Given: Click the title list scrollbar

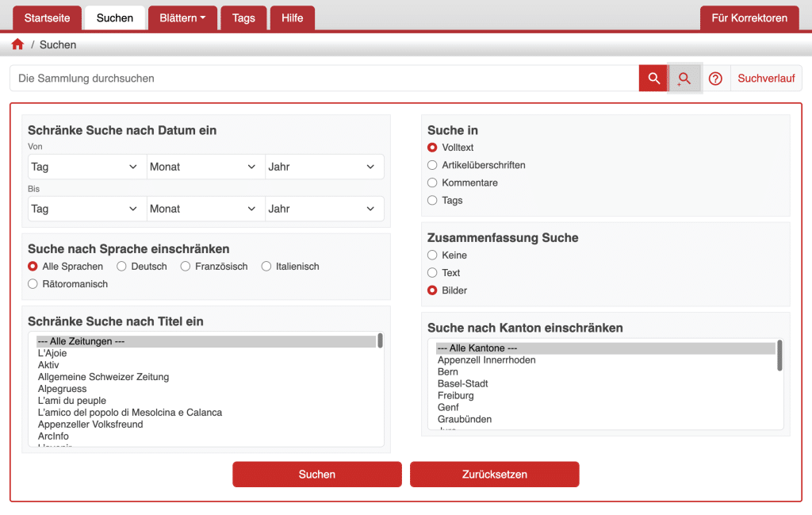Looking at the screenshot, I should click(x=381, y=341).
